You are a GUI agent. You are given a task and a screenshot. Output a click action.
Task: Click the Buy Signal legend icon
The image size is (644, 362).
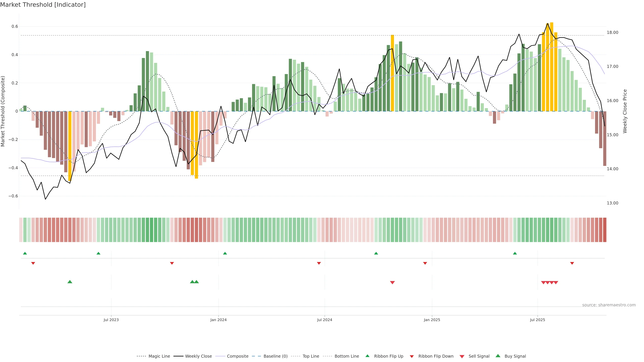[498, 356]
